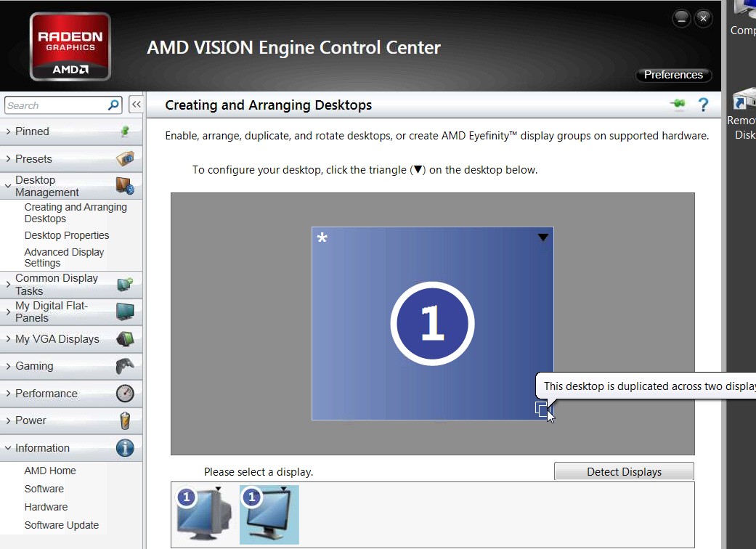Click the Desktop Management monitor icon
Viewport: 756px width, 549px height.
pos(125,186)
